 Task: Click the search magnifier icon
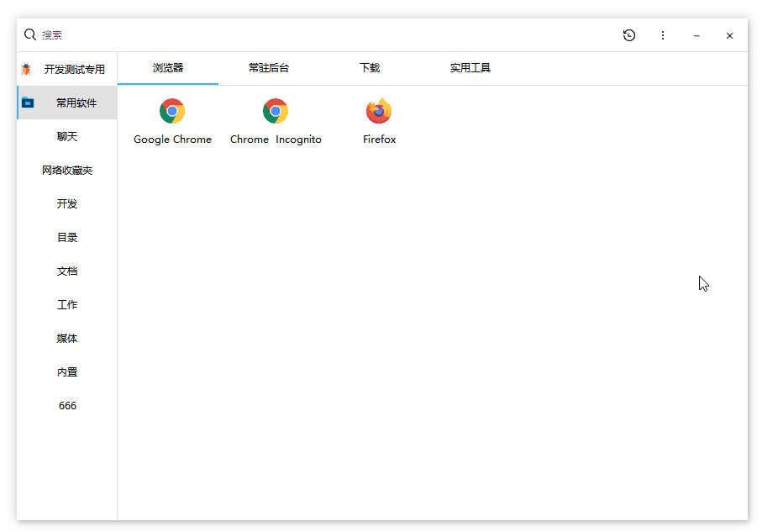29,34
